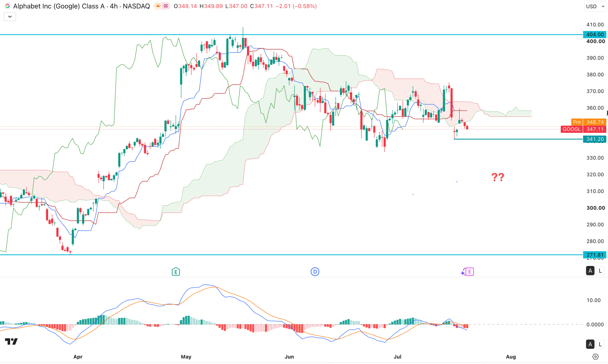Select the 271.81 price line label
The image size is (608, 364).
click(595, 255)
